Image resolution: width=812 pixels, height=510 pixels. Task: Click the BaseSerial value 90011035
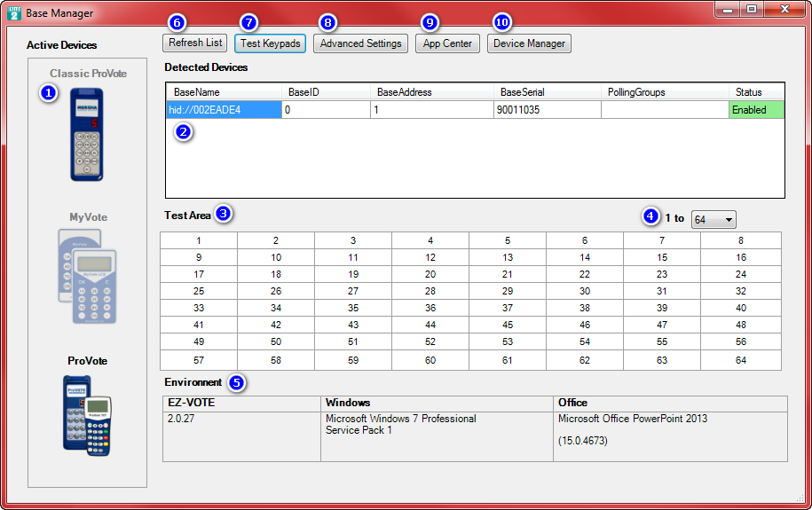click(x=547, y=110)
